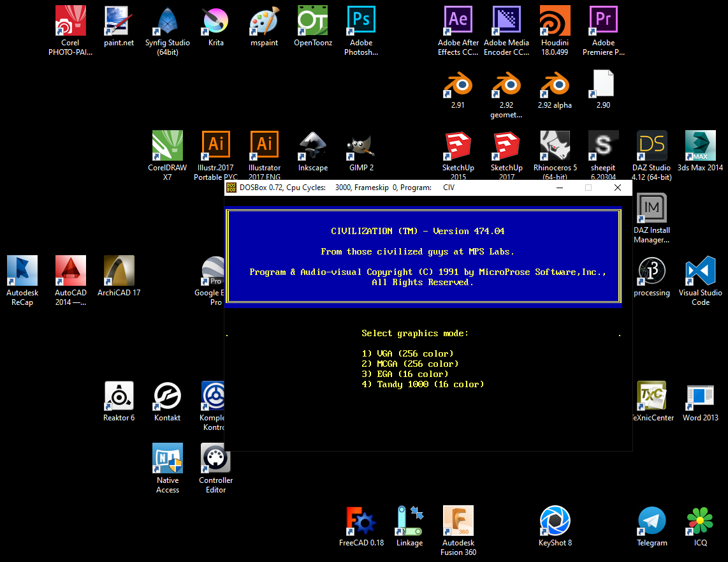Open the OpenToonz shortcut

[313, 21]
